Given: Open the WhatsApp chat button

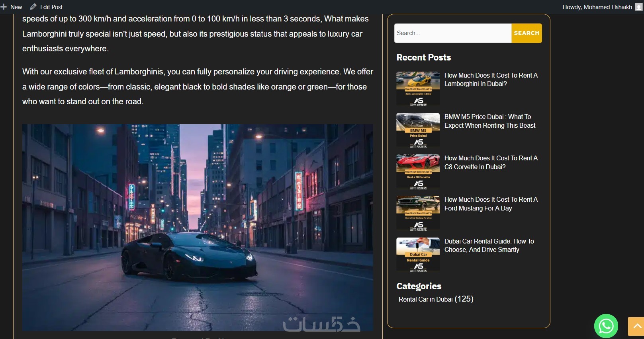Looking at the screenshot, I should (x=606, y=326).
